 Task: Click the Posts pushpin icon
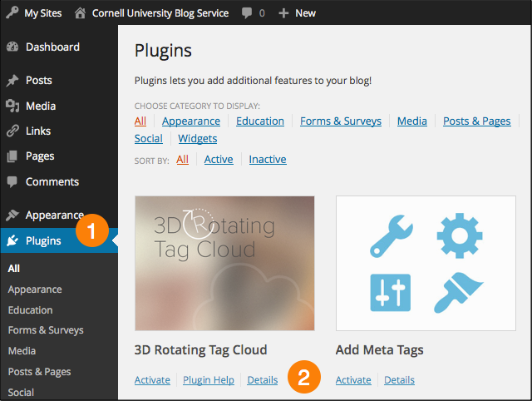coord(12,81)
